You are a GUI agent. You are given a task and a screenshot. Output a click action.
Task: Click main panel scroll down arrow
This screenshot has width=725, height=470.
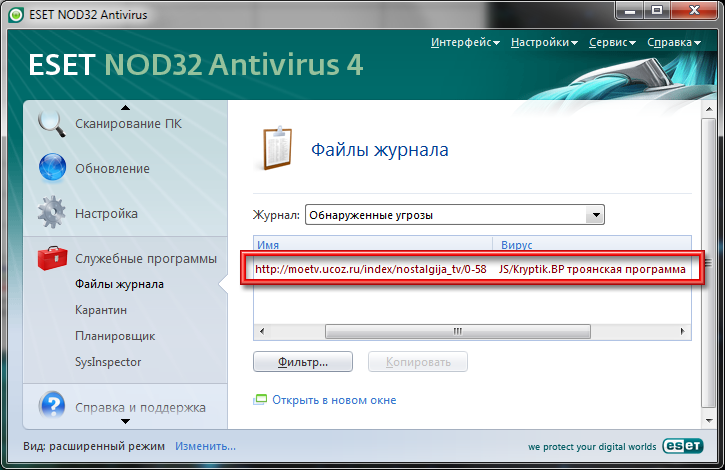pyautogui.click(x=709, y=421)
